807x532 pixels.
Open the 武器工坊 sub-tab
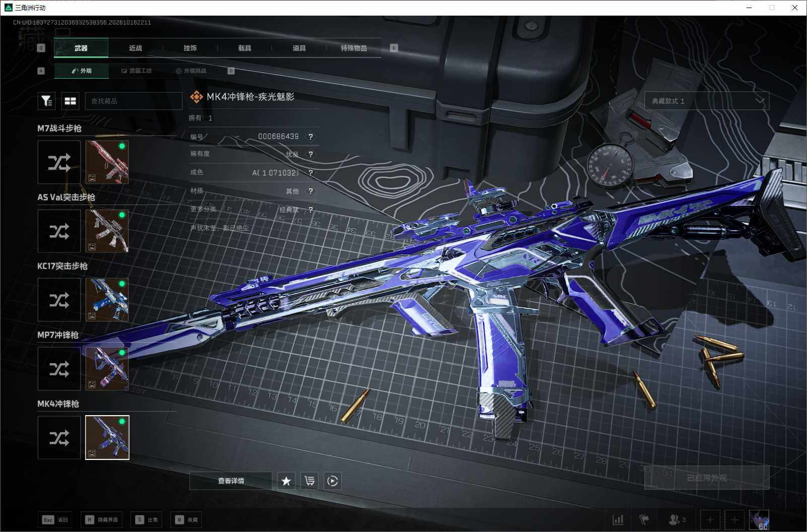click(136, 71)
